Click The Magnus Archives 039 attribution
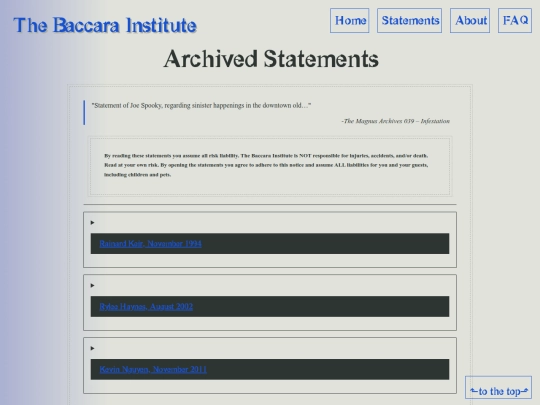Screen dimensions: 540x405 pos(395,121)
